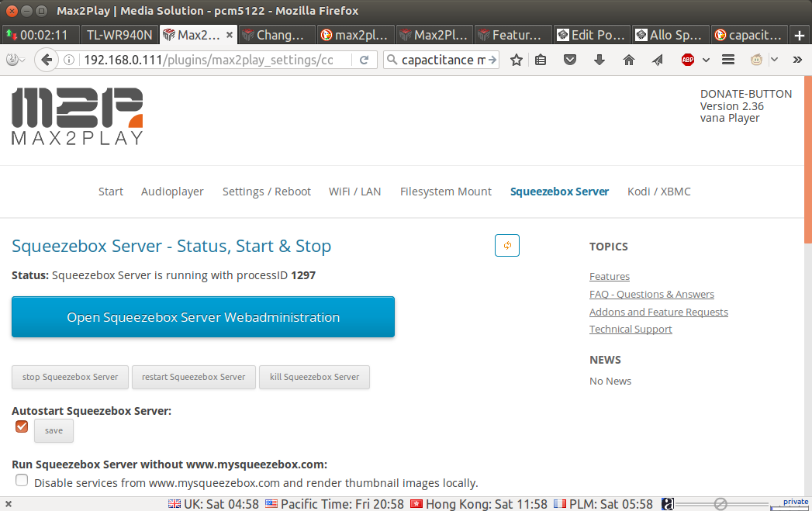The image size is (812, 511).
Task: Click kill Squeezebox Server button
Action: (314, 377)
